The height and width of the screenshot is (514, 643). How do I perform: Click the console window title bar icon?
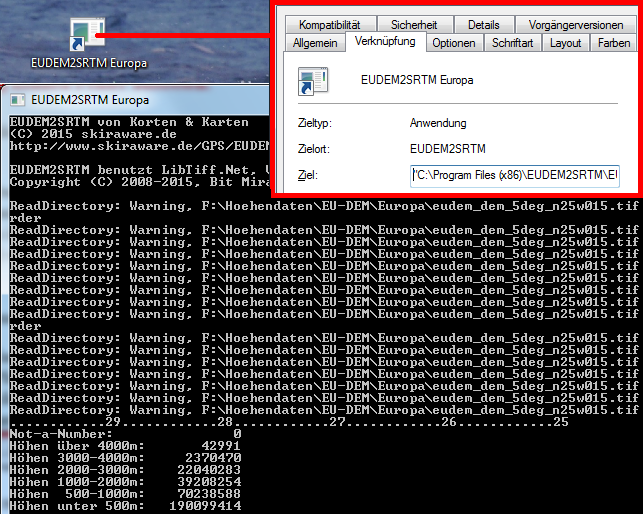[x=18, y=100]
